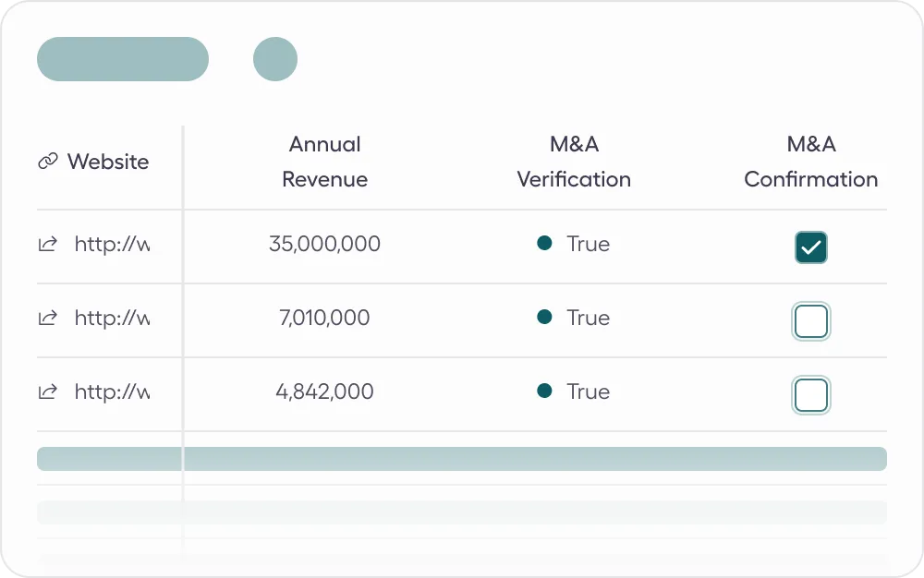Select the M&A Verification column header
The image size is (924, 578).
(x=573, y=162)
